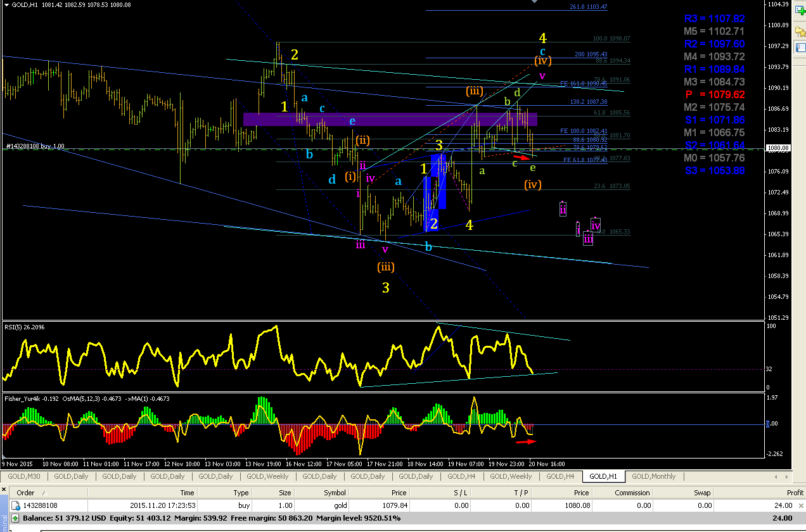Click the balance summary row text
This screenshot has height=532, width=806.
pyautogui.click(x=210, y=518)
